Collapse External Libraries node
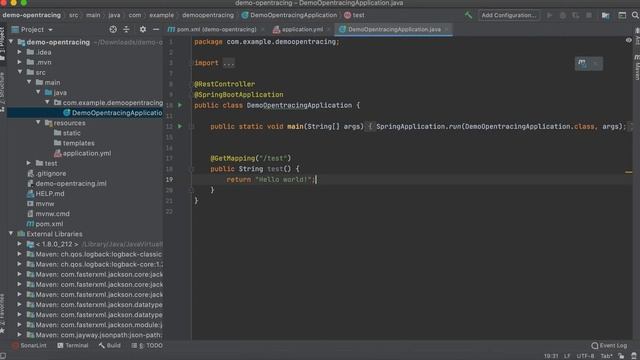 click(x=11, y=234)
